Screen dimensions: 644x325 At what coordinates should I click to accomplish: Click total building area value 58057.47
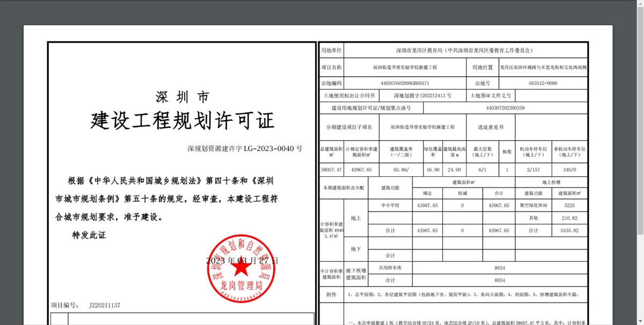(x=331, y=170)
